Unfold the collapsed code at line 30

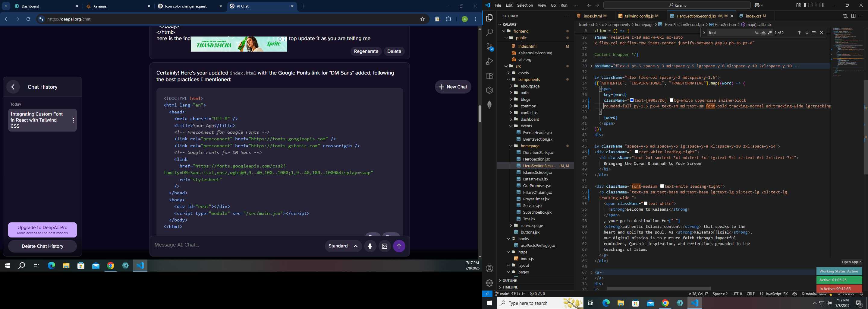click(591, 66)
